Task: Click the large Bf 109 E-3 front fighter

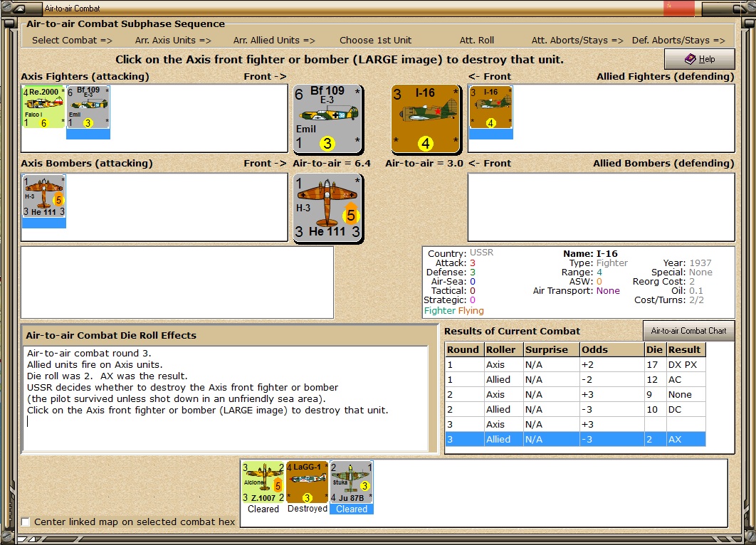Action: [328, 119]
